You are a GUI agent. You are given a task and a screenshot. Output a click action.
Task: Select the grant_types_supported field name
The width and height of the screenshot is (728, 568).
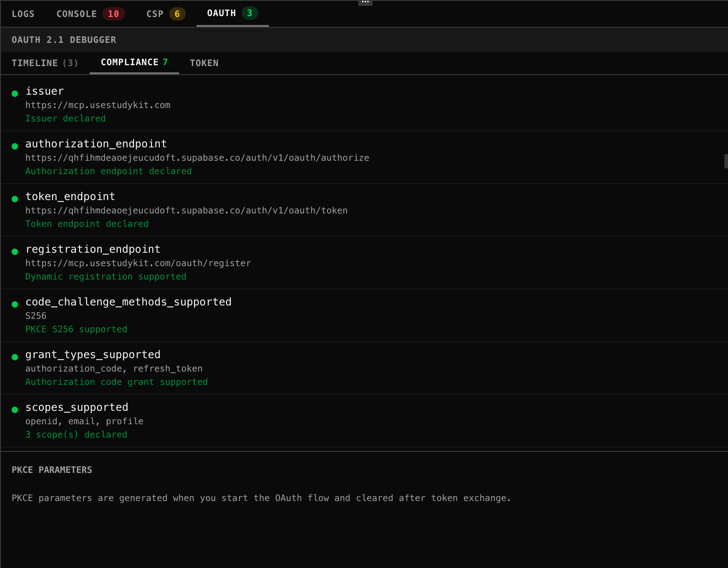pos(93,355)
